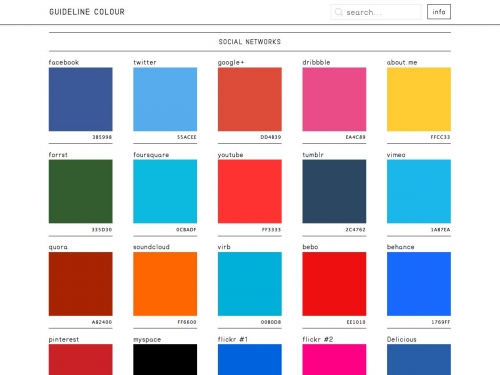Click the youtube red swatch
This screenshot has width=500, height=375.
click(x=250, y=191)
